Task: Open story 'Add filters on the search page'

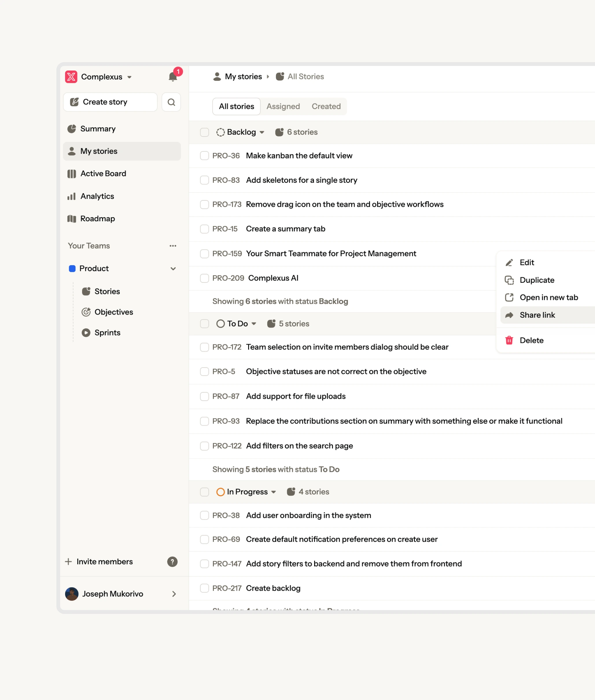Action: 299,446
